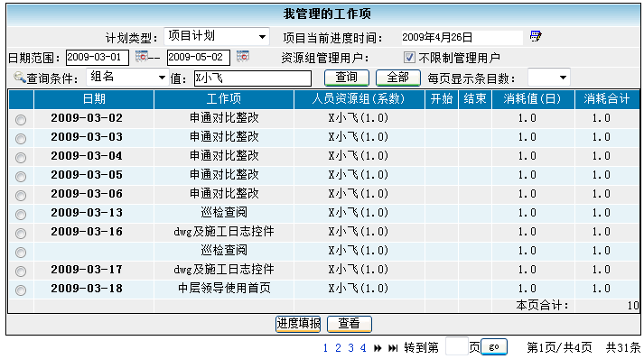Click 中层领导使用首页 work item
Screen dimensions: 644x359
(x=224, y=288)
